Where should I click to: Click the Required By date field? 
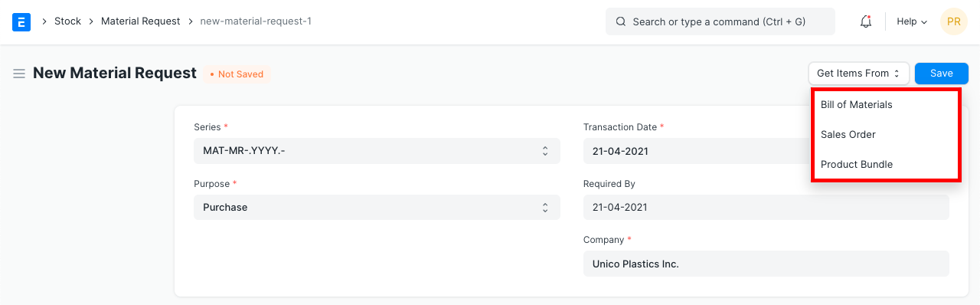tap(766, 208)
